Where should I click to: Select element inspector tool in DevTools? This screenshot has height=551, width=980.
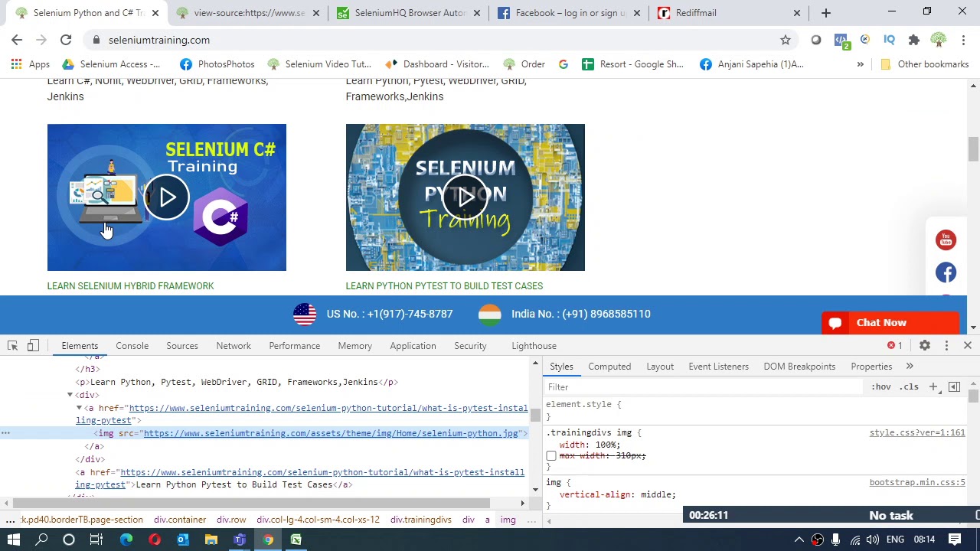(x=13, y=346)
